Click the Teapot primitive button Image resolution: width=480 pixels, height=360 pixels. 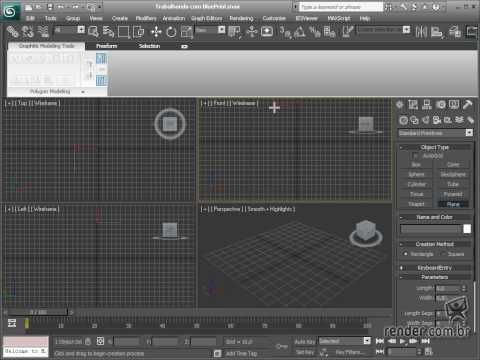click(x=416, y=204)
